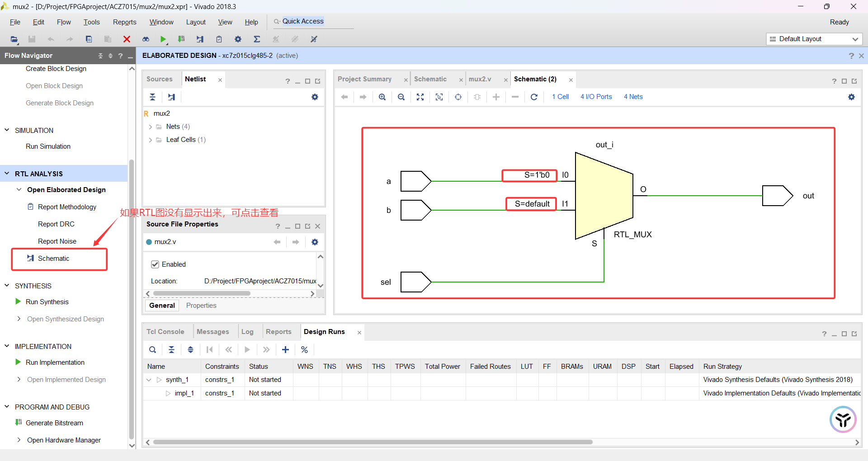
Task: Close the Schematic (2) tab
Action: pyautogui.click(x=571, y=80)
